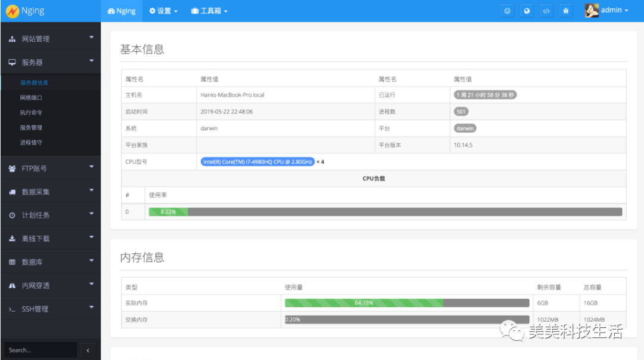The width and height of the screenshot is (644, 360).
Task: Click the bug report icon in the top navbar
Action: point(566,10)
